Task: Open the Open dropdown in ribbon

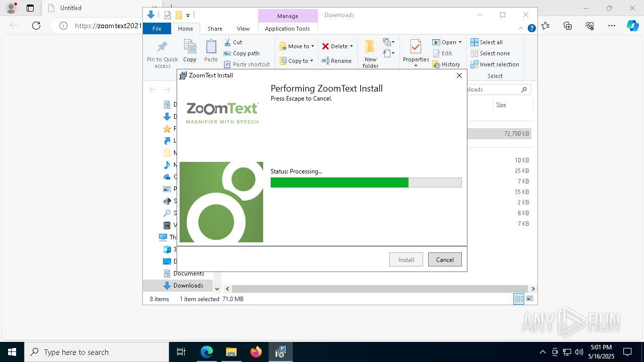Action: point(447,42)
